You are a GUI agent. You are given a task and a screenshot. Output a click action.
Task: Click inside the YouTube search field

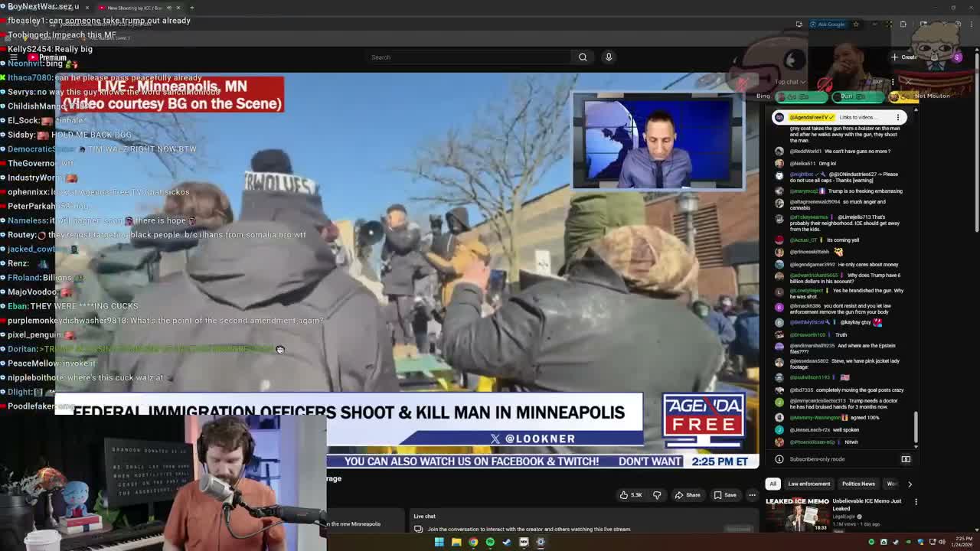tap(467, 57)
